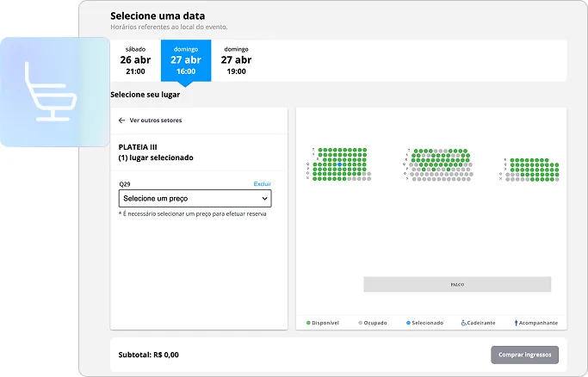Click the gray Ocupado legend dot
This screenshot has width=588, height=377.
pyautogui.click(x=360, y=323)
